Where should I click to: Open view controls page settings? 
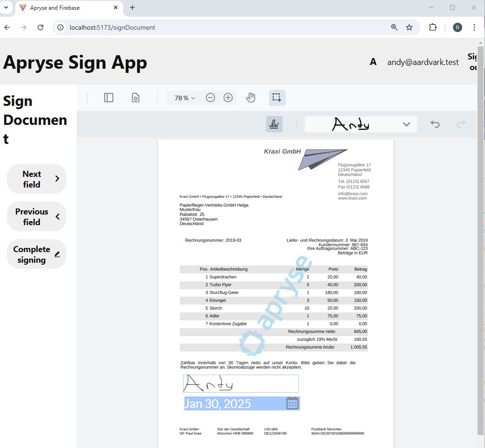136,97
